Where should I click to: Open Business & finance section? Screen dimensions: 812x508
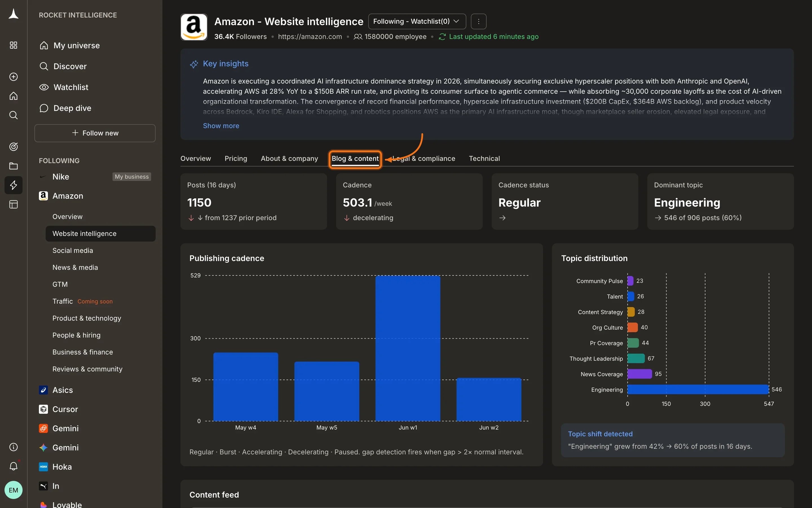(83, 352)
